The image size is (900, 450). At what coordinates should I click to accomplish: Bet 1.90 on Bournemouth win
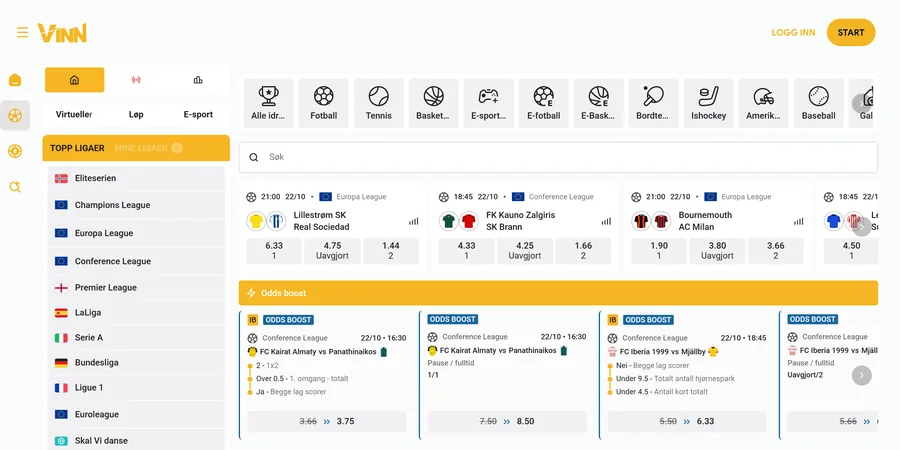[x=659, y=251]
